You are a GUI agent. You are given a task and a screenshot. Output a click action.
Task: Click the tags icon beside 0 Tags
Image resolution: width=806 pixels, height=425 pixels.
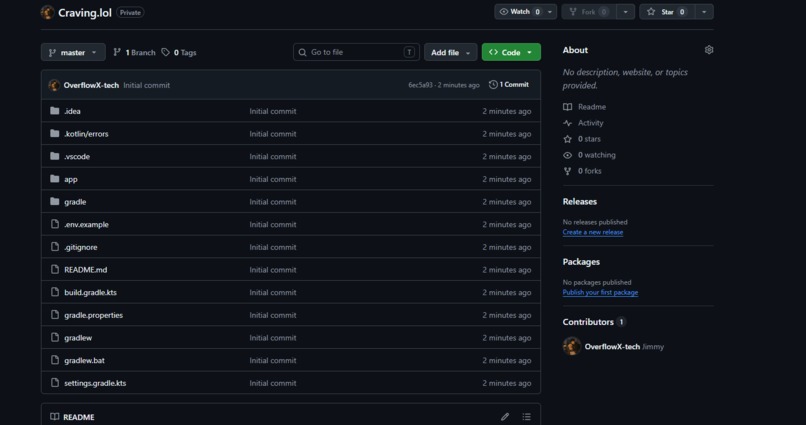(166, 52)
